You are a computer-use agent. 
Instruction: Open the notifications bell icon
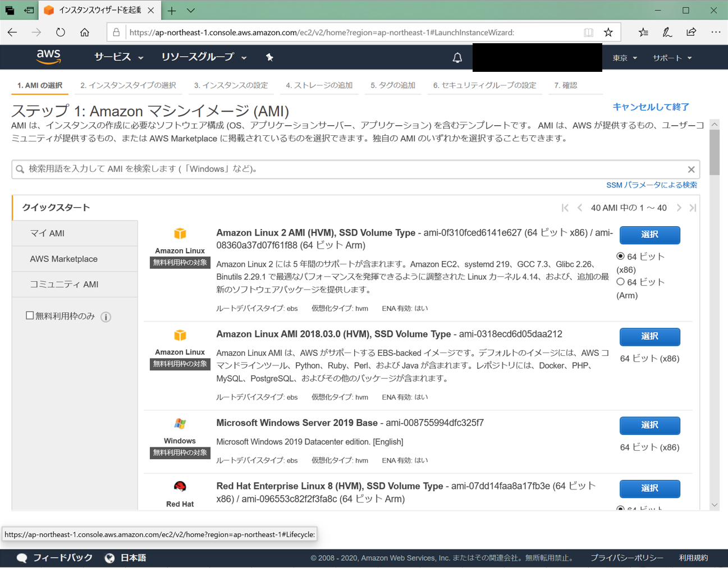point(457,57)
